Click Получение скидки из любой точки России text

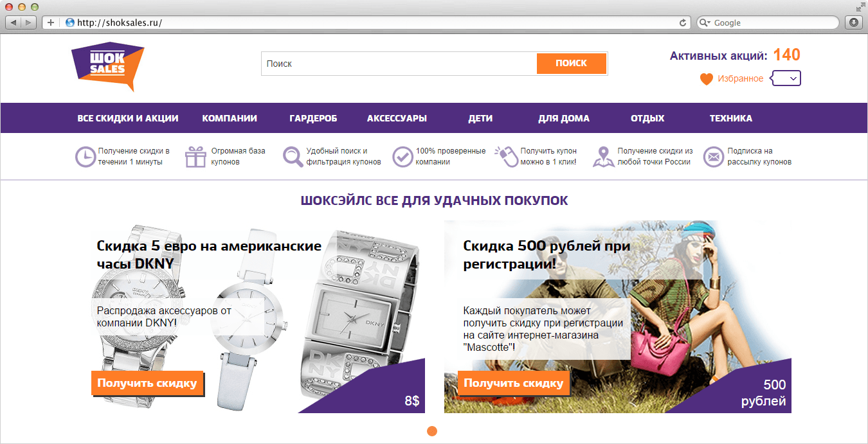click(x=655, y=156)
